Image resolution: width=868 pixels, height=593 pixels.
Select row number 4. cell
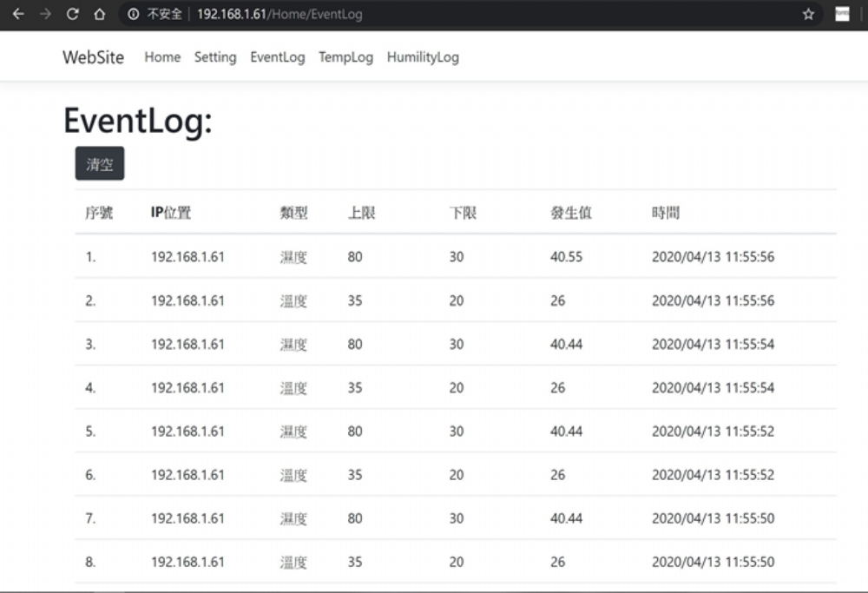point(90,387)
